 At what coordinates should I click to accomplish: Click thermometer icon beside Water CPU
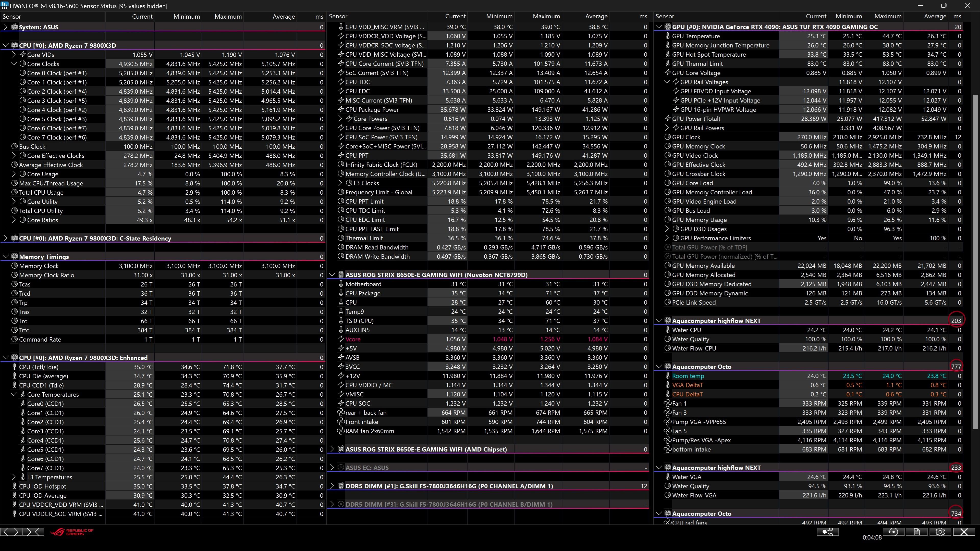tap(668, 330)
